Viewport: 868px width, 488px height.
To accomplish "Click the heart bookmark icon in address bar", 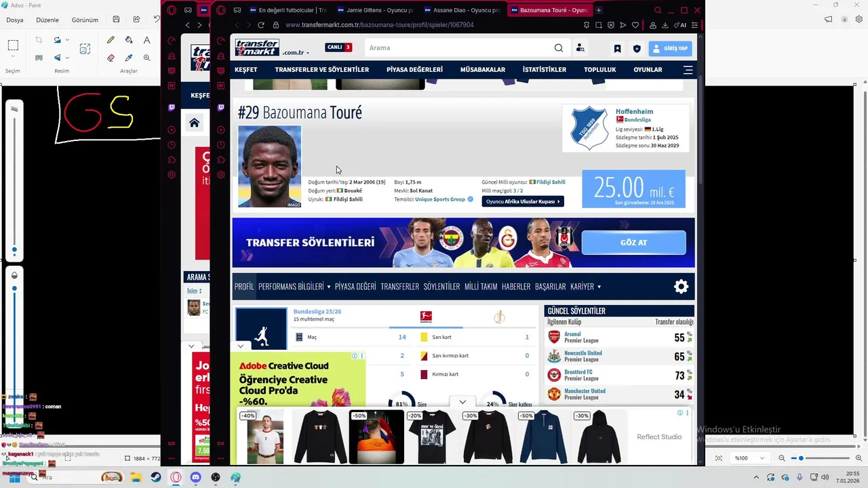I will [635, 25].
